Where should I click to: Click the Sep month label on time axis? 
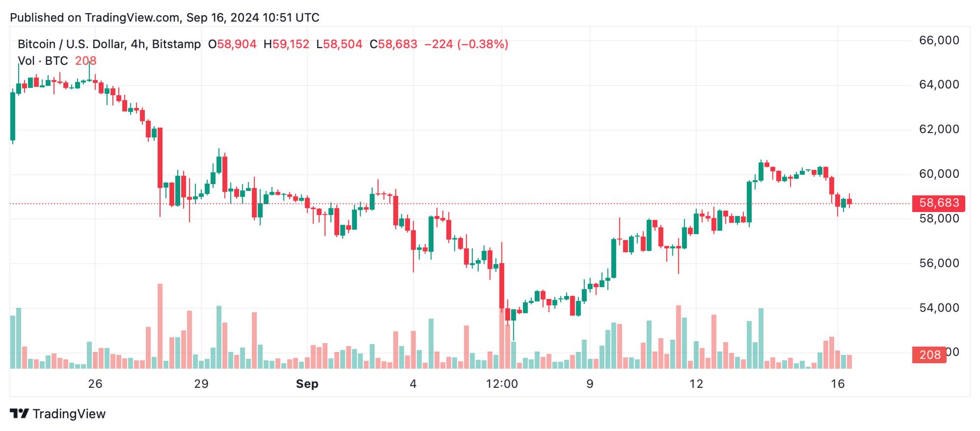[x=307, y=384]
